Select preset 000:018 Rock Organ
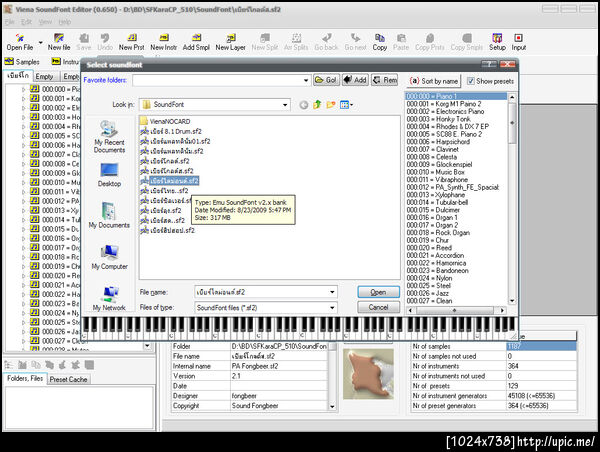The image size is (600, 452). [438, 233]
